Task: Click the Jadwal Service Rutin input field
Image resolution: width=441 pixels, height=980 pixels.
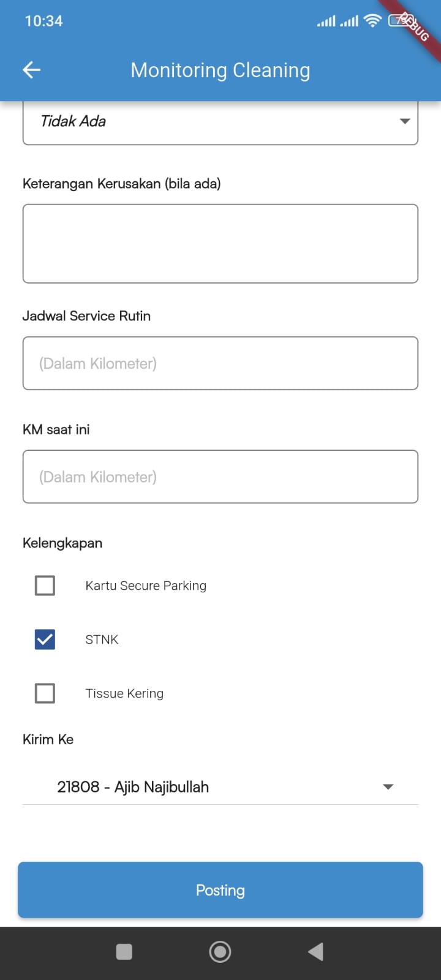Action: pyautogui.click(x=221, y=363)
